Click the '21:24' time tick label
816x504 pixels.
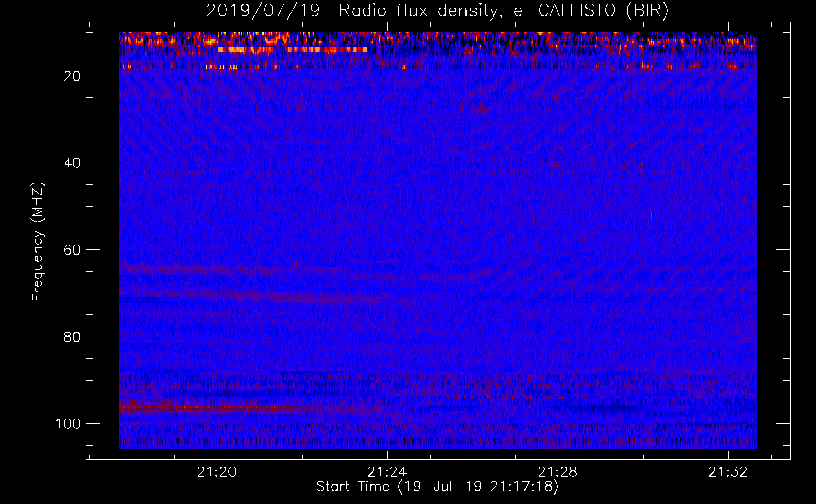(x=387, y=472)
